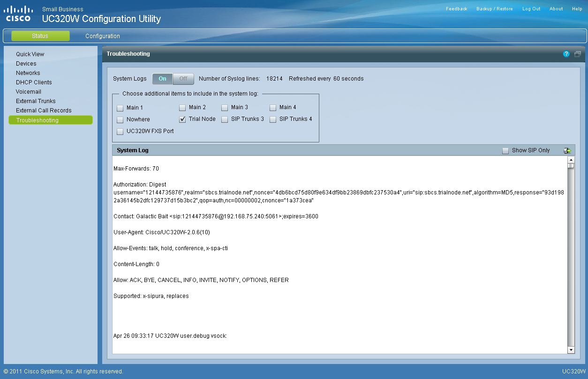Check the Main 4 checkbox

pos(273,108)
